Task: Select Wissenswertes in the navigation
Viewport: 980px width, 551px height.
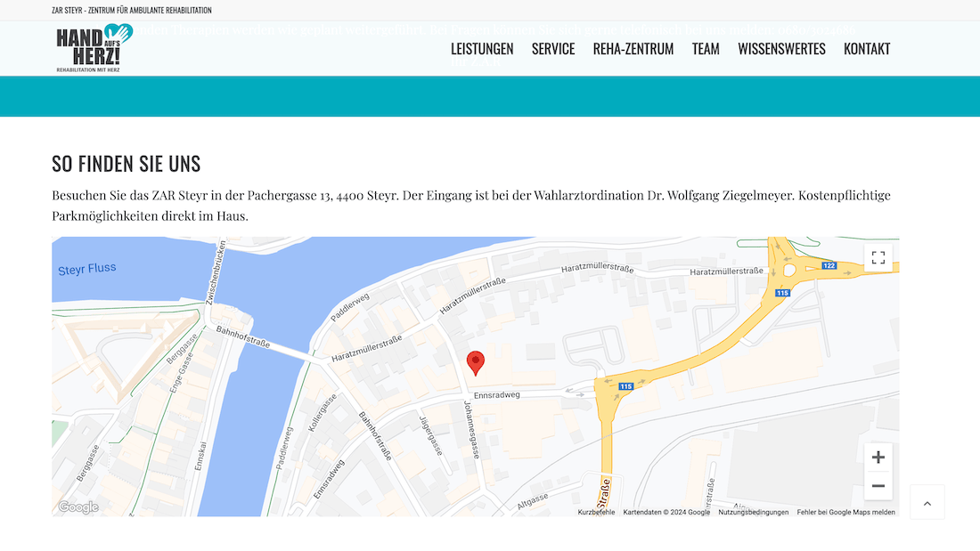Action: (781, 49)
